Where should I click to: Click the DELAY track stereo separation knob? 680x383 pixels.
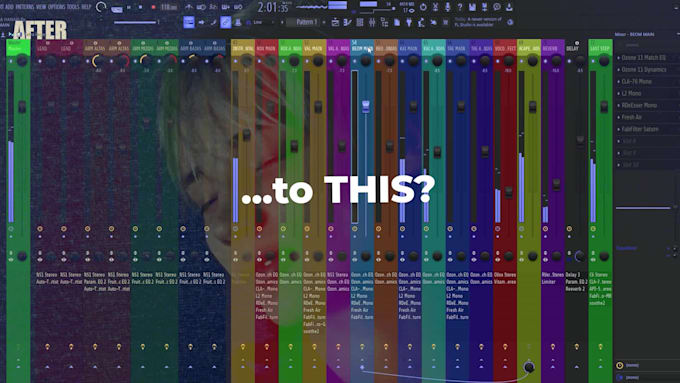coord(580,256)
